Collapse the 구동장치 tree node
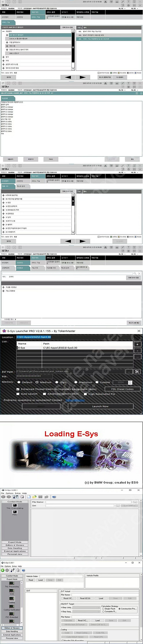Screen dimensions: 143x644 [3, 31]
